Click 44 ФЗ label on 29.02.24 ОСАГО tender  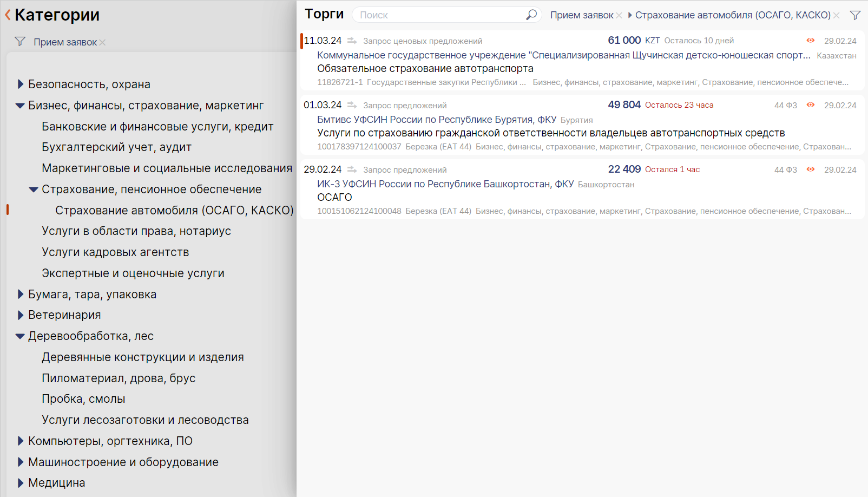click(x=786, y=170)
